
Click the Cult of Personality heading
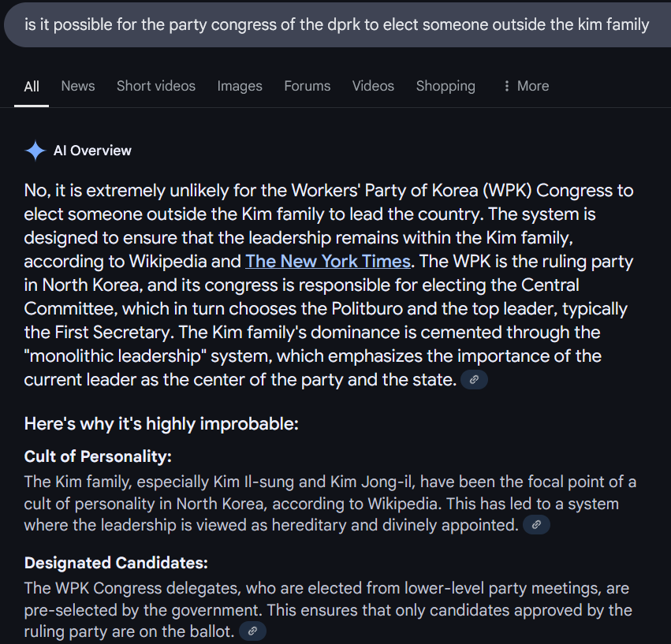(98, 457)
